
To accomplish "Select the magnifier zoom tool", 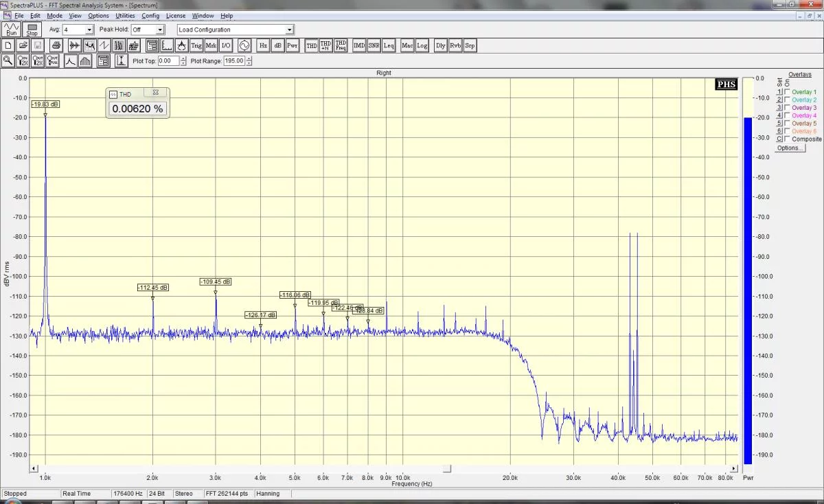I will tap(8, 60).
